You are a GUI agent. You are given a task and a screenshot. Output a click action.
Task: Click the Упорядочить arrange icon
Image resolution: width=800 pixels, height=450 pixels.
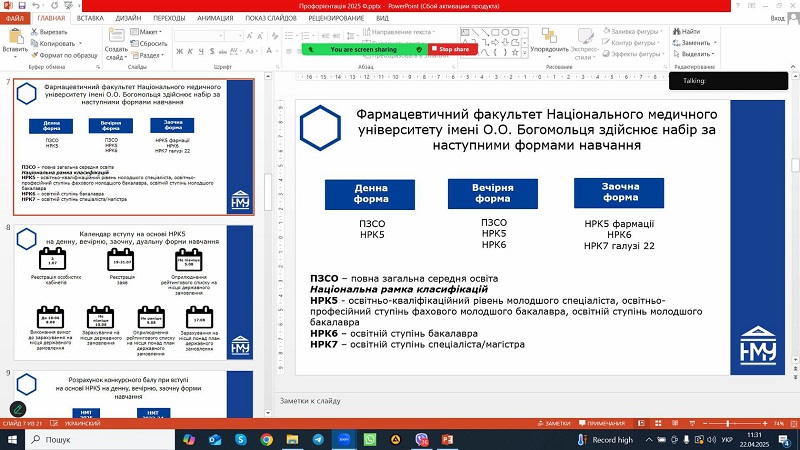[x=549, y=37]
